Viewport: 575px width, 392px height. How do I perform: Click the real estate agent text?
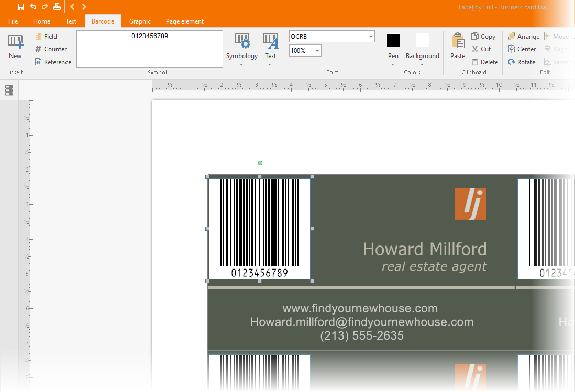pyautogui.click(x=434, y=266)
